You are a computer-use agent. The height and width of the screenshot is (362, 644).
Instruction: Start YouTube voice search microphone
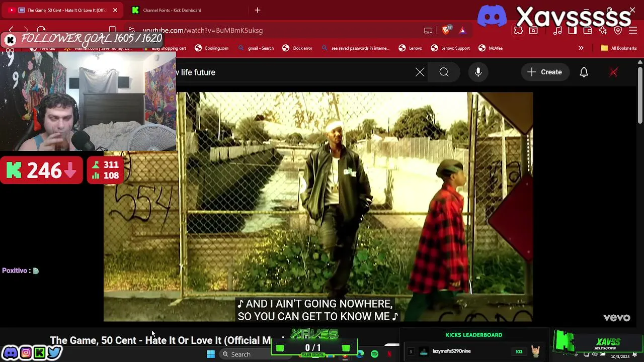pos(478,72)
